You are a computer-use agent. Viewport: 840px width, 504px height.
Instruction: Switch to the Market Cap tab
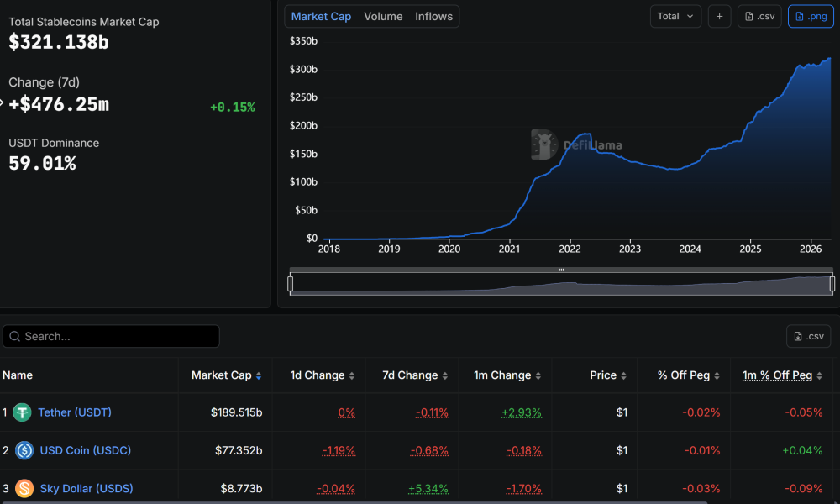pyautogui.click(x=321, y=17)
